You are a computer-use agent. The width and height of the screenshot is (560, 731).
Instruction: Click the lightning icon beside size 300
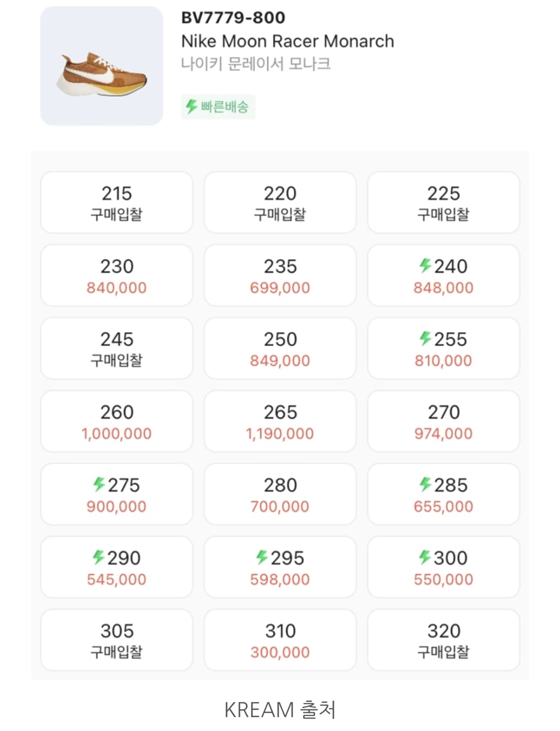(425, 557)
